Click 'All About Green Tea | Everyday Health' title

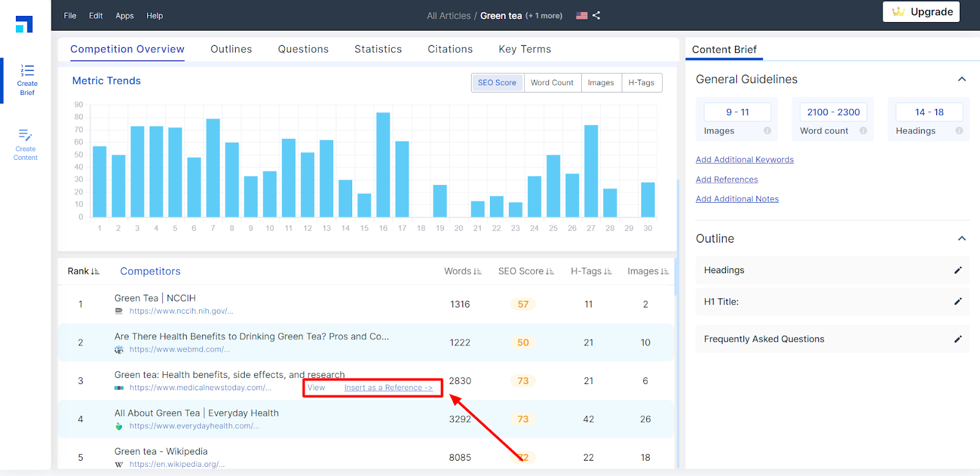click(x=197, y=414)
